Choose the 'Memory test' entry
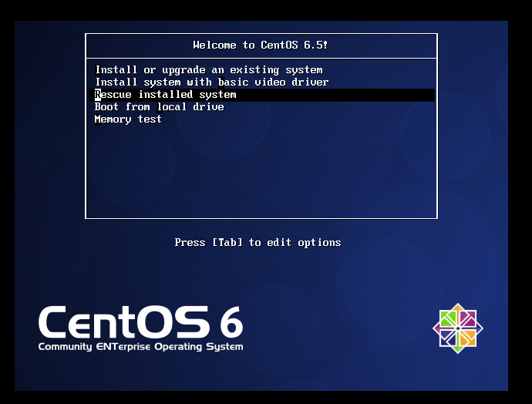 click(128, 120)
